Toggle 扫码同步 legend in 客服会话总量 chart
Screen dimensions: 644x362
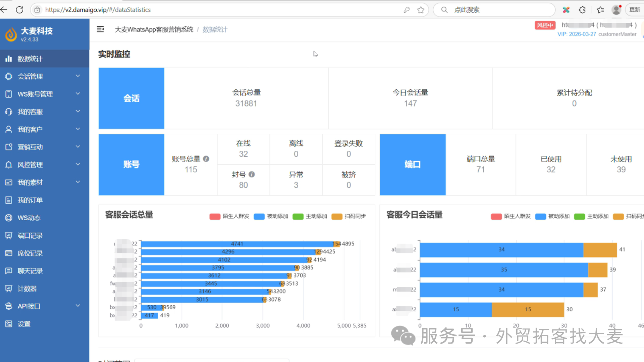click(349, 217)
